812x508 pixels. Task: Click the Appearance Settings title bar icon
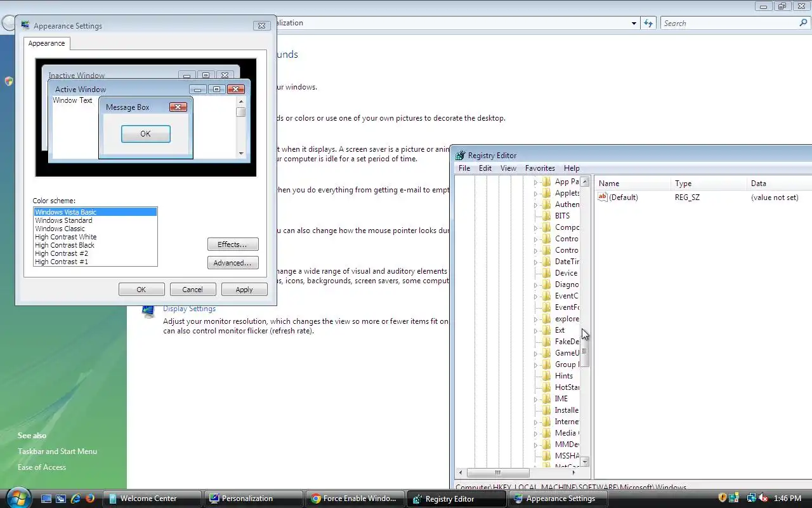[x=25, y=25]
